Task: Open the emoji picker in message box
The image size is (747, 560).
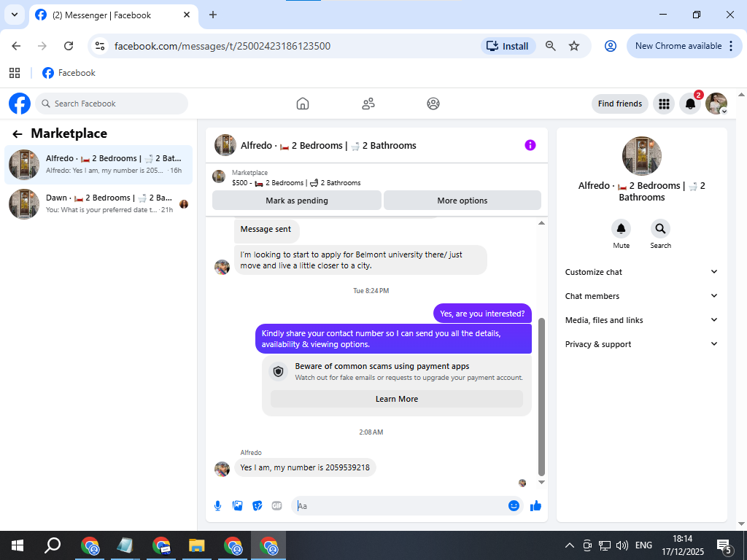Action: pos(514,506)
